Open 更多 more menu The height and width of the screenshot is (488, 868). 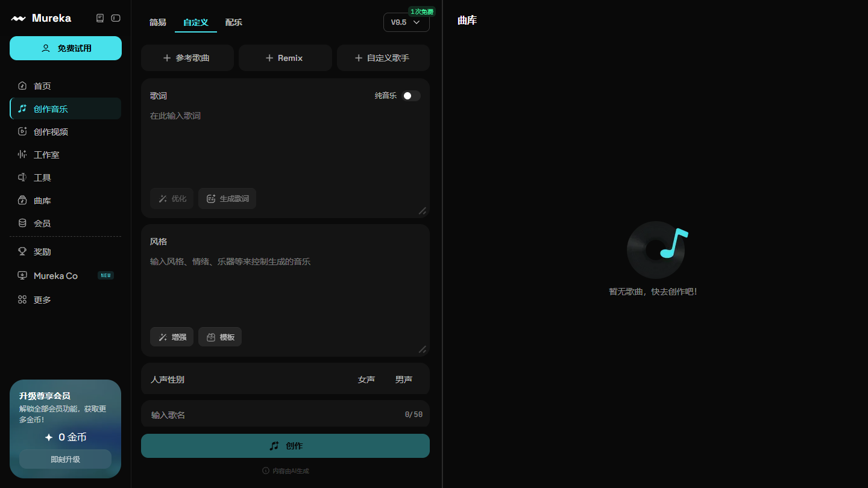click(65, 300)
